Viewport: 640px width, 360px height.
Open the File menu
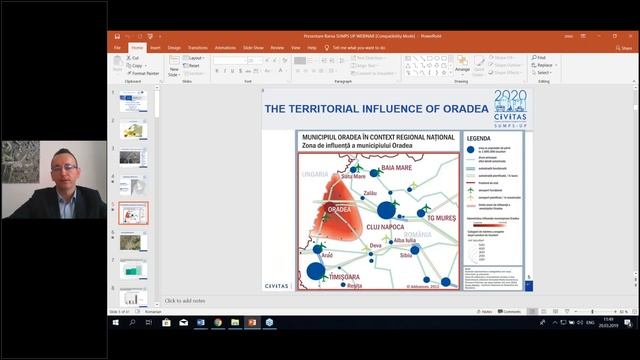point(117,48)
